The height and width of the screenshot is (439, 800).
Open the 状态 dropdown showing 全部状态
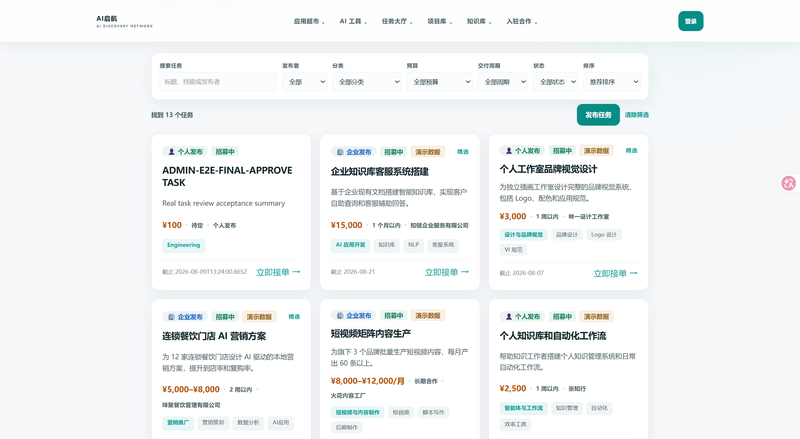click(x=555, y=82)
